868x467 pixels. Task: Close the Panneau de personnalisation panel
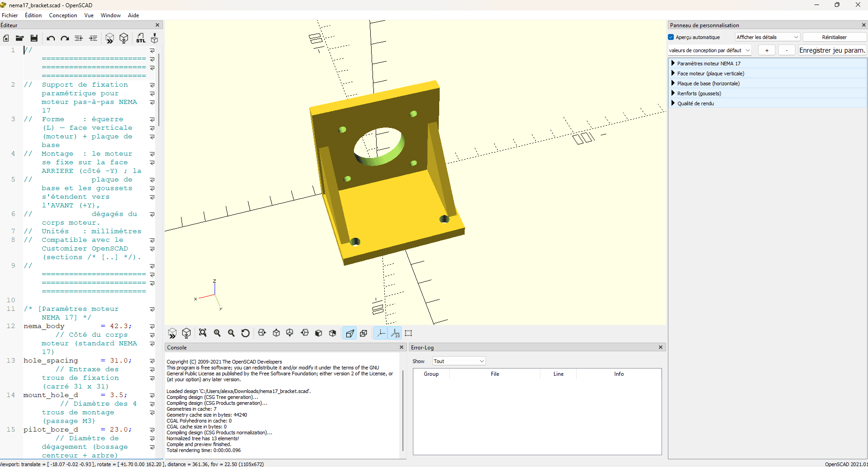pos(864,25)
